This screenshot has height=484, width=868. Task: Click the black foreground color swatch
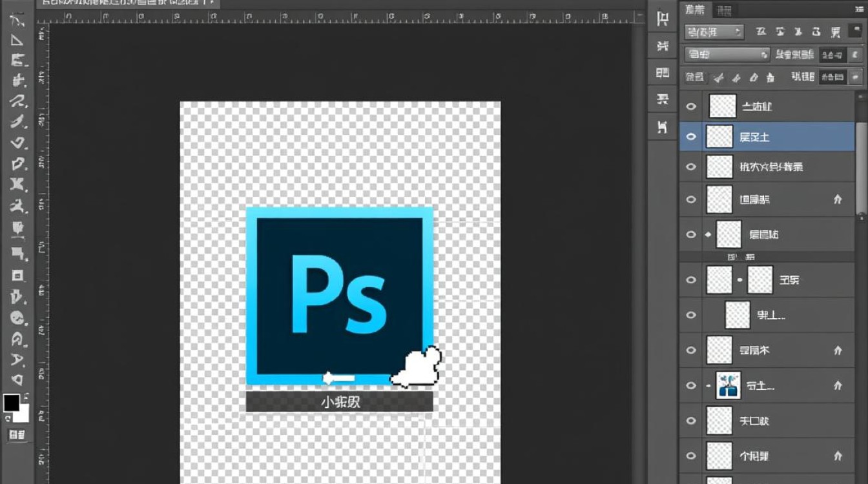pyautogui.click(x=11, y=403)
